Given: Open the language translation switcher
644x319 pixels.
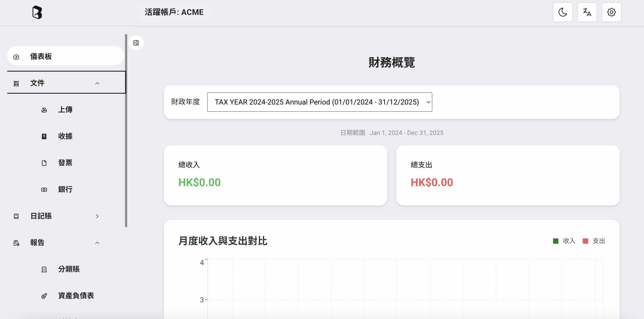Looking at the screenshot, I should pyautogui.click(x=587, y=12).
